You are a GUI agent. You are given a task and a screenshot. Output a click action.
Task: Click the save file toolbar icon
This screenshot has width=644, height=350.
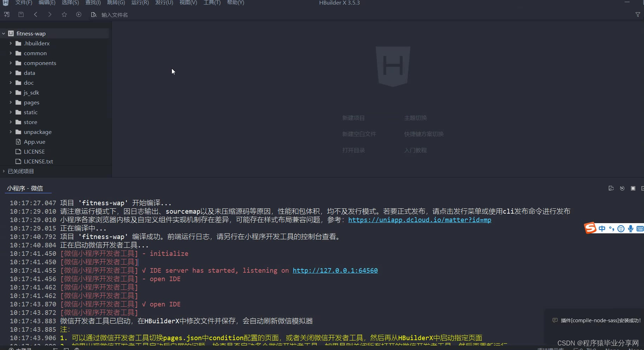coord(21,14)
